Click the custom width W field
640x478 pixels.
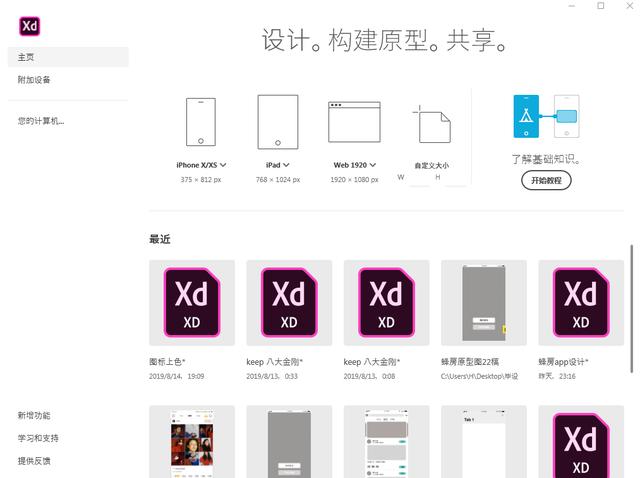pos(419,178)
